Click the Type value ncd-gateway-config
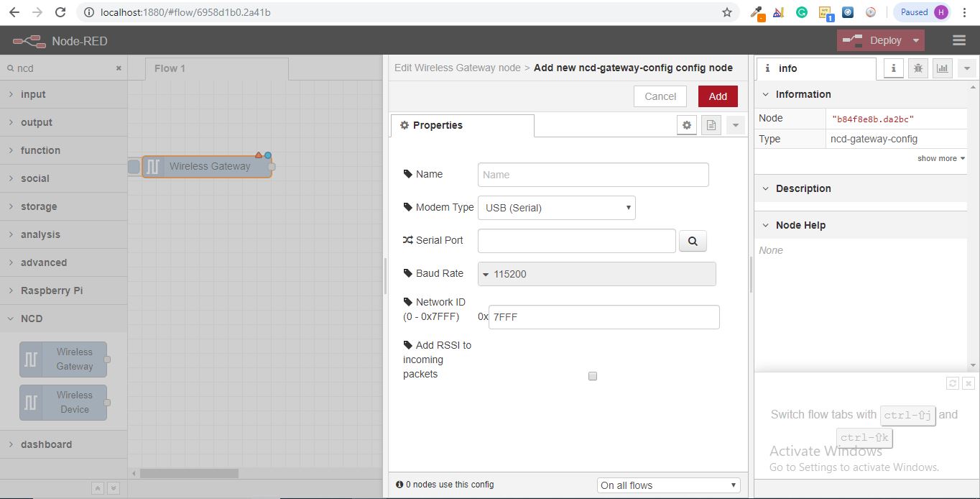 point(874,139)
